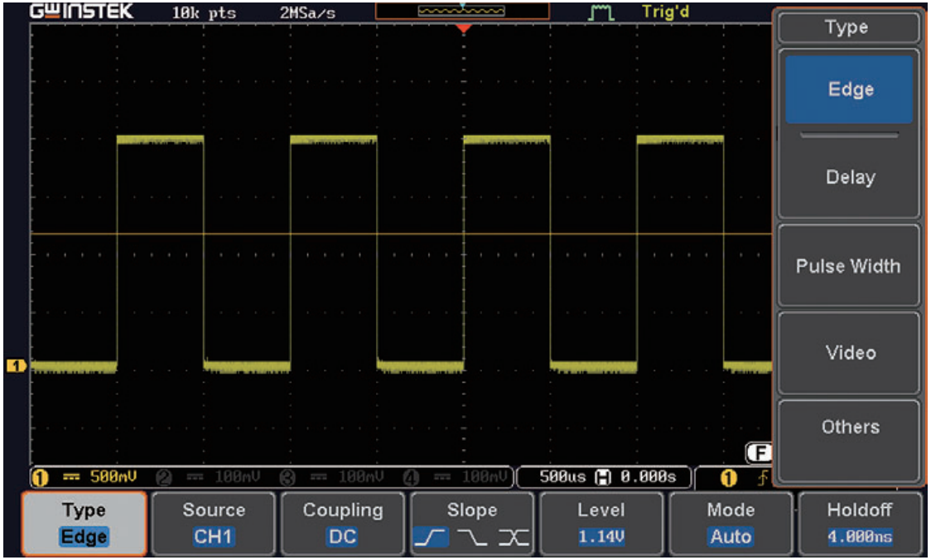Screen dimensions: 931x560
Task: Click the Holdoff 4.000ms field
Action: tap(860, 524)
